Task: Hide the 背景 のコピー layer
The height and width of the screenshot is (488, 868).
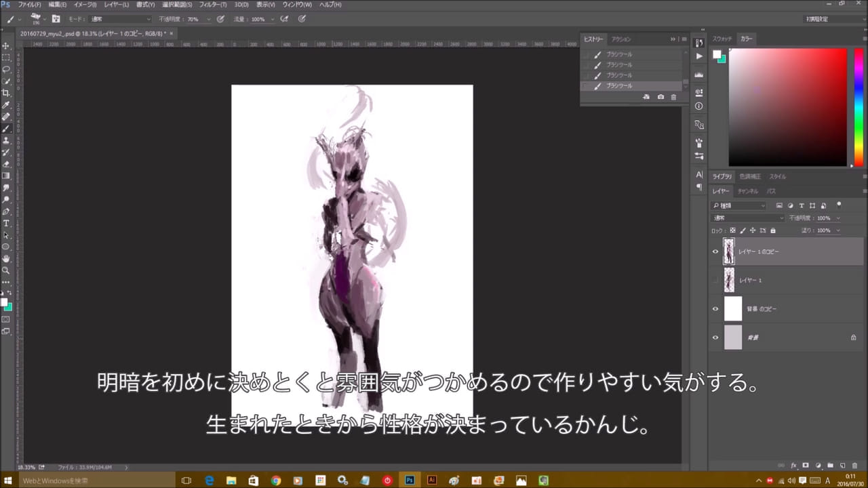Action: click(x=715, y=309)
